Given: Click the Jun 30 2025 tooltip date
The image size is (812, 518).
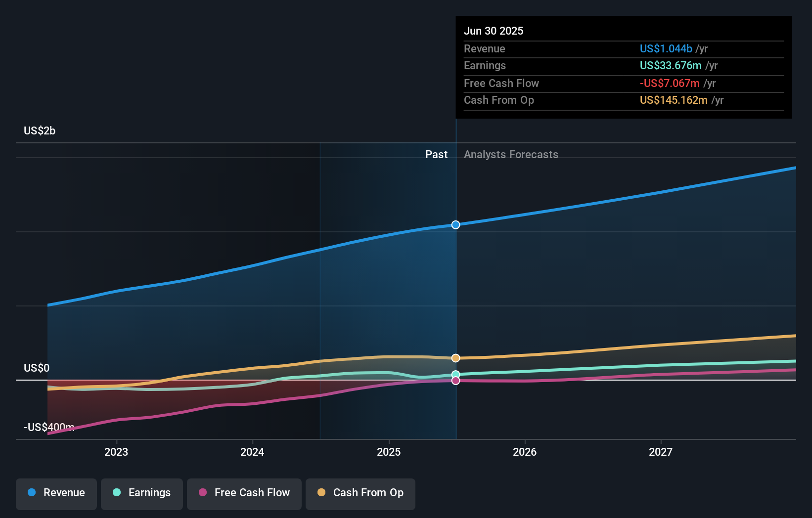Looking at the screenshot, I should [494, 31].
